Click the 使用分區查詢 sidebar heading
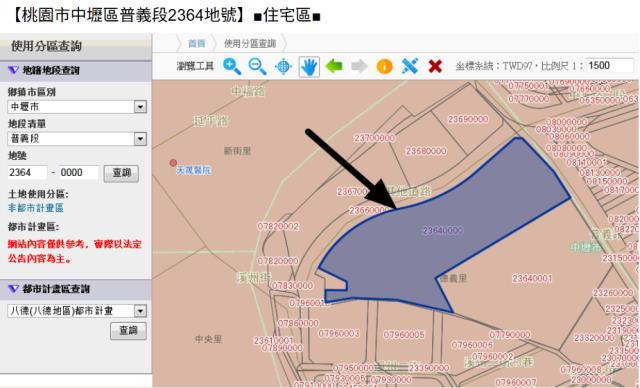 point(47,46)
